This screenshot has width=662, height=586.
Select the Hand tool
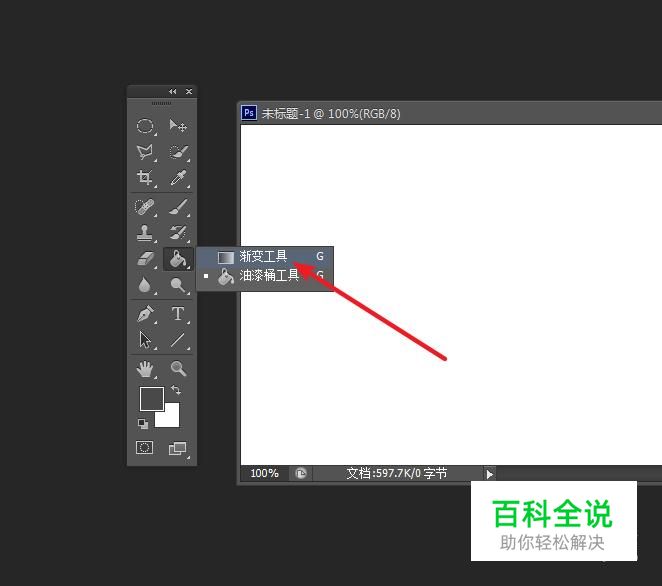[145, 369]
